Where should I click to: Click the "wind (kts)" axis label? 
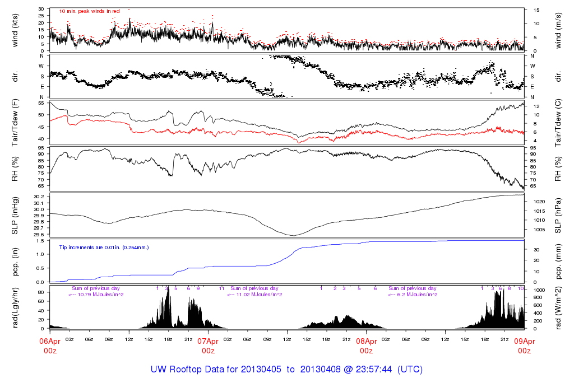pyautogui.click(x=15, y=30)
